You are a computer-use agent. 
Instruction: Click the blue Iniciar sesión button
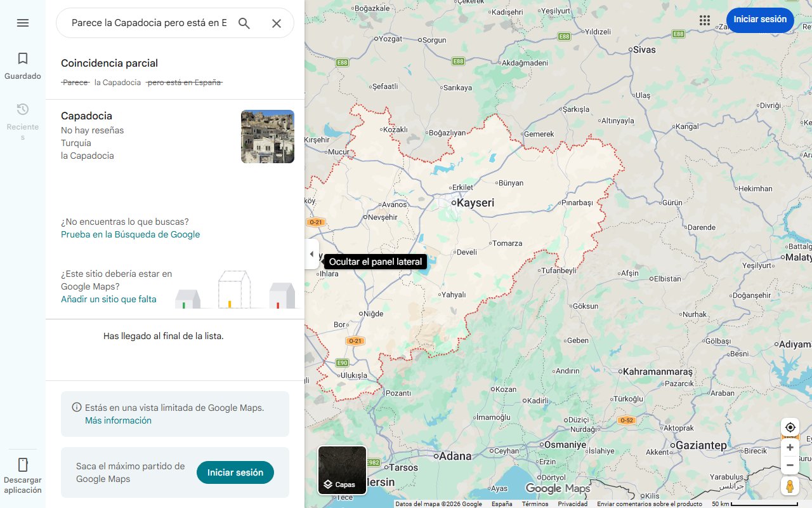(760, 20)
